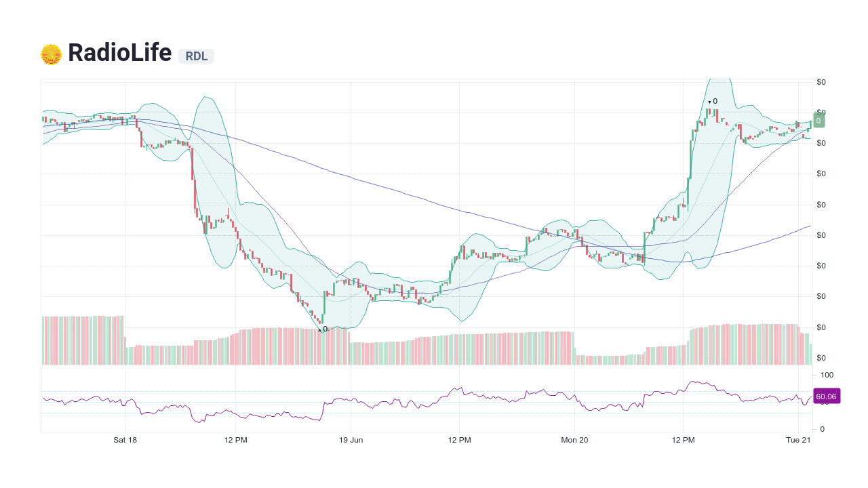Click the RadioLife sun logo icon

pyautogui.click(x=51, y=53)
